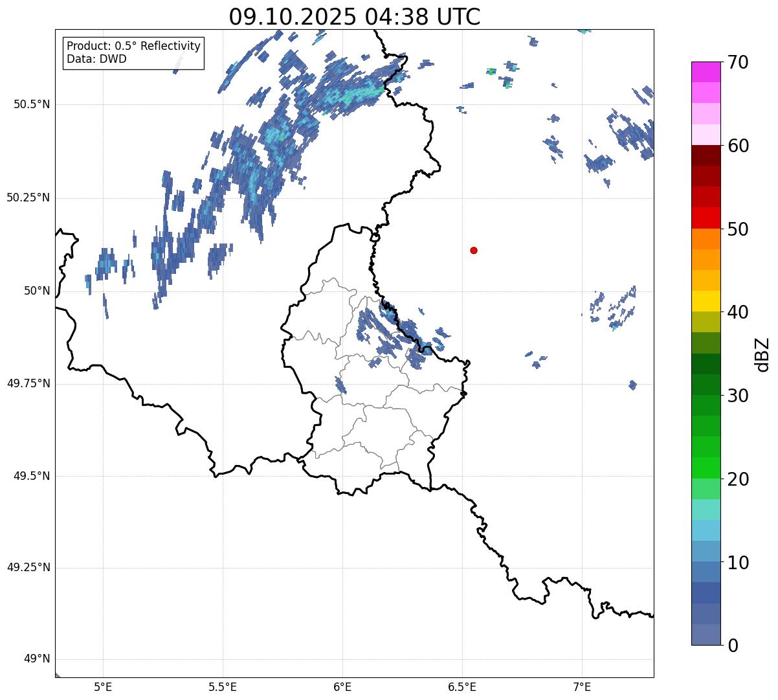Image resolution: width=778 pixels, height=700 pixels.
Task: Click the latitude label 50.5°N
Action: 32,104
